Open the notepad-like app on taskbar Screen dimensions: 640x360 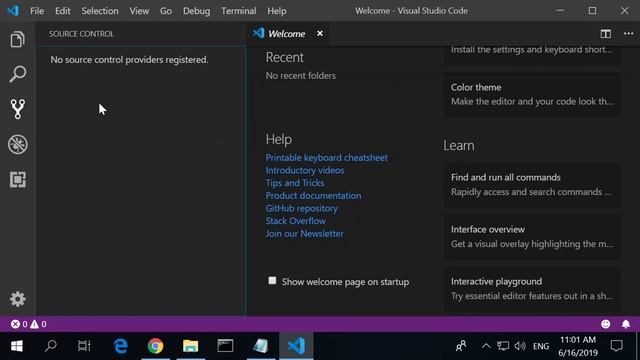(260, 346)
